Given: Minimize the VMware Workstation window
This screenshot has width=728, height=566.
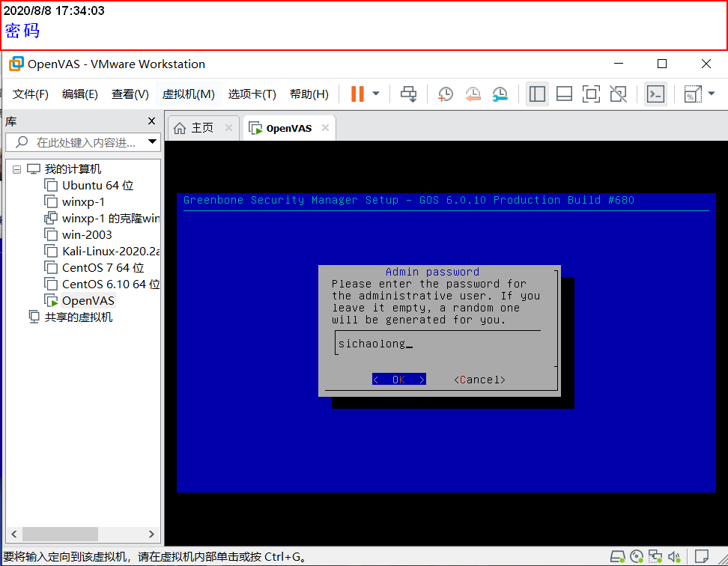Looking at the screenshot, I should (x=619, y=64).
